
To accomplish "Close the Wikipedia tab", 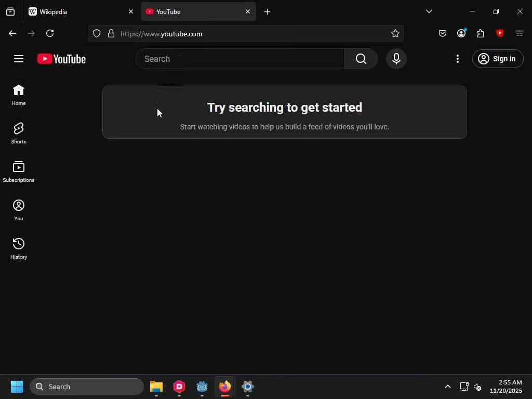I will coord(131,11).
